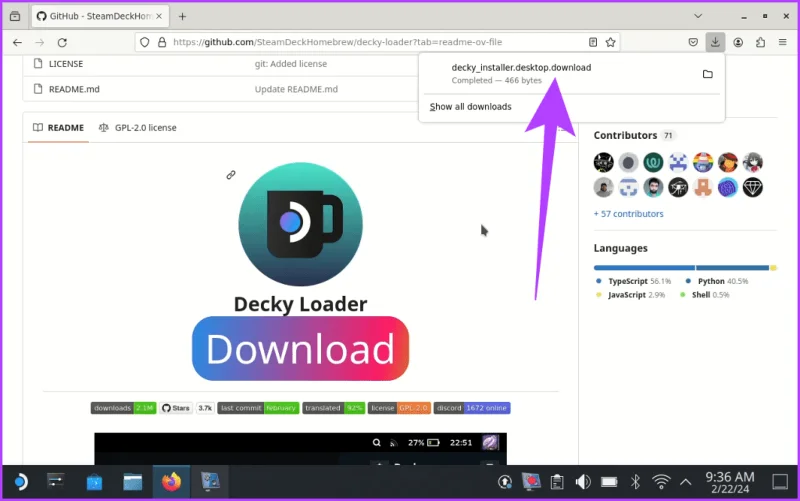Click the Firefox back arrow

click(x=17, y=42)
